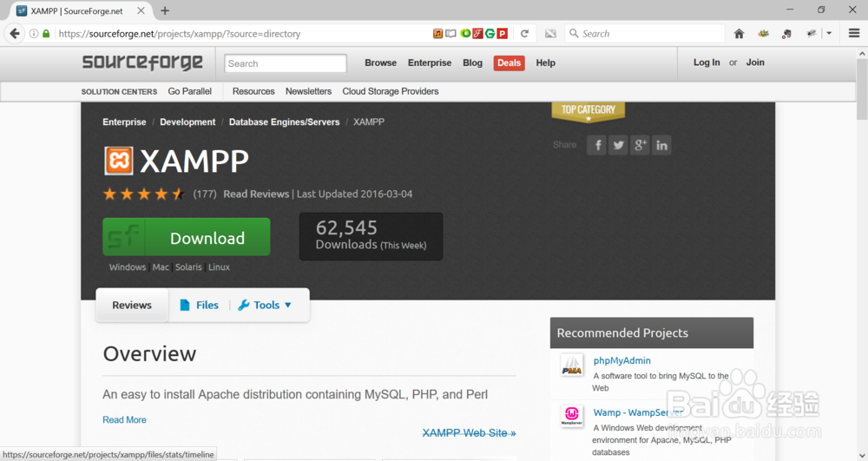Click Enterprise breadcrumb link
This screenshot has height=461, width=868.
point(124,122)
